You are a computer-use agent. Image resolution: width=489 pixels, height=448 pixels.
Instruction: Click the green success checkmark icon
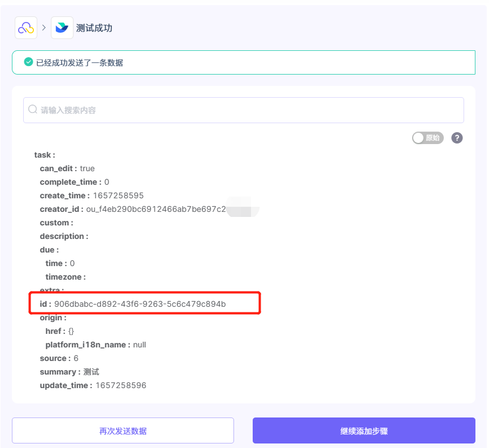[28, 62]
